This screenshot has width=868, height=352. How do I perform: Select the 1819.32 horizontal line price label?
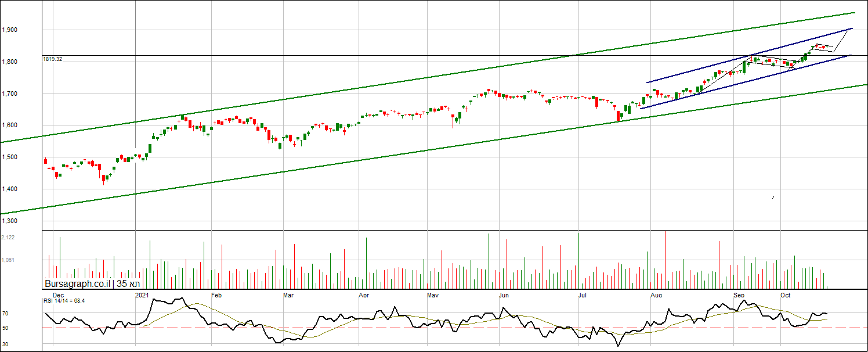click(52, 59)
